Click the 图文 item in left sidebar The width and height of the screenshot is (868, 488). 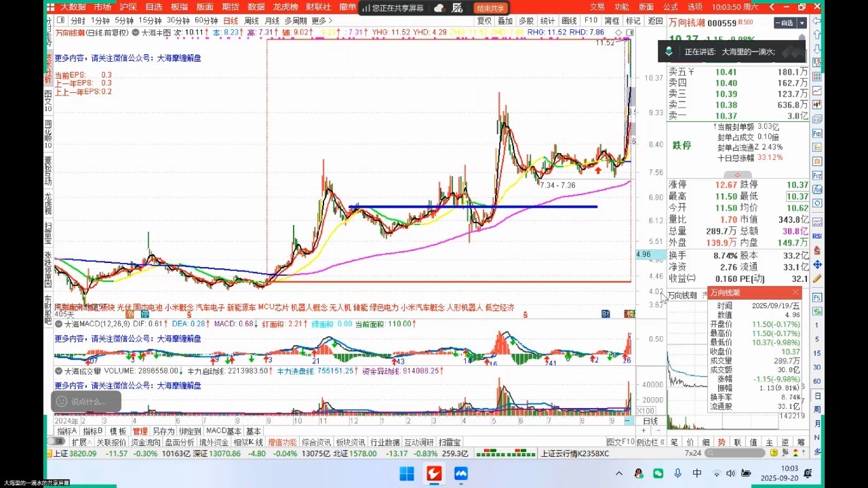point(49,100)
